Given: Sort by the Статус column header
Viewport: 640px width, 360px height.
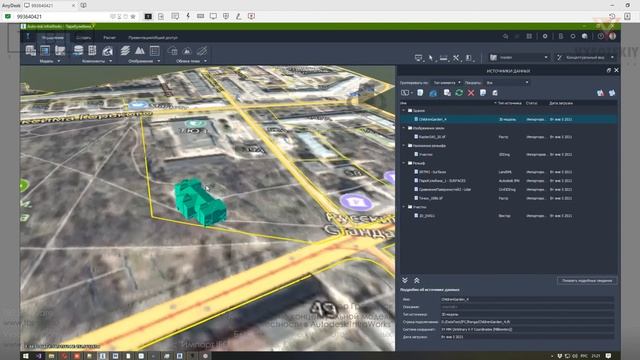Looking at the screenshot, I should click(x=531, y=103).
